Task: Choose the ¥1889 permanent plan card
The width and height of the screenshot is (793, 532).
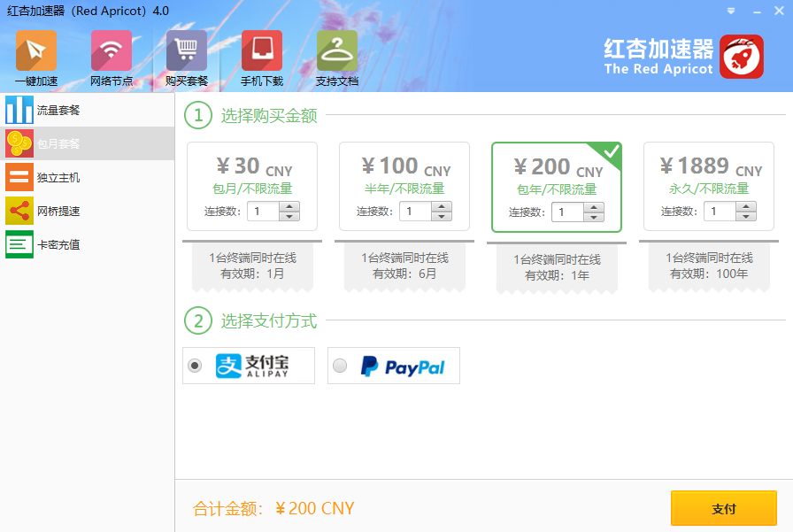Action: [709, 173]
